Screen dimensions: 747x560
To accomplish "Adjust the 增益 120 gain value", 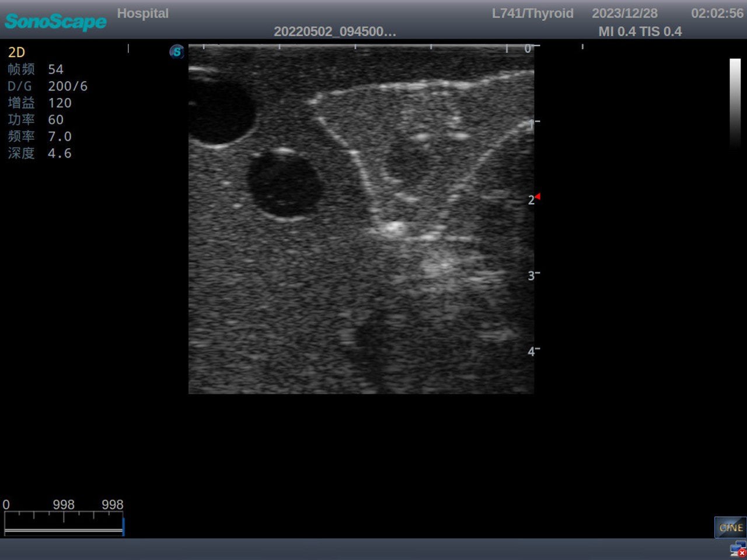I will point(39,103).
